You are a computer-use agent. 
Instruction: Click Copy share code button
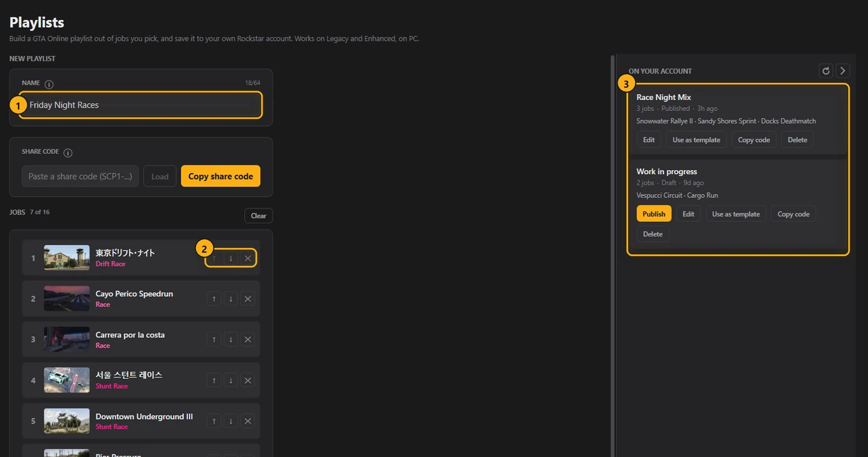point(221,176)
